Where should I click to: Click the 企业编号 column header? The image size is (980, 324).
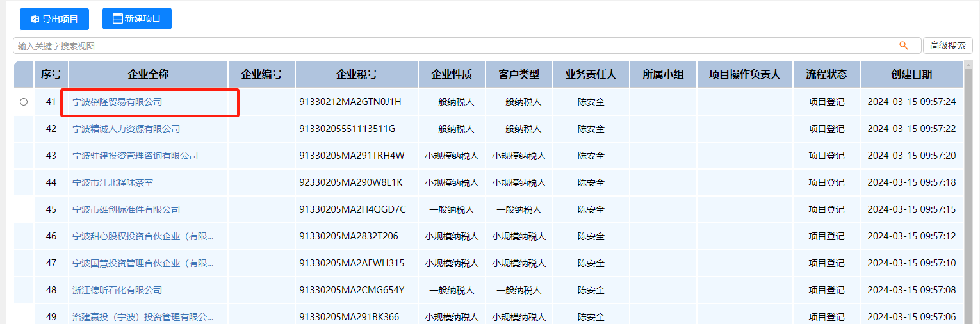click(261, 74)
